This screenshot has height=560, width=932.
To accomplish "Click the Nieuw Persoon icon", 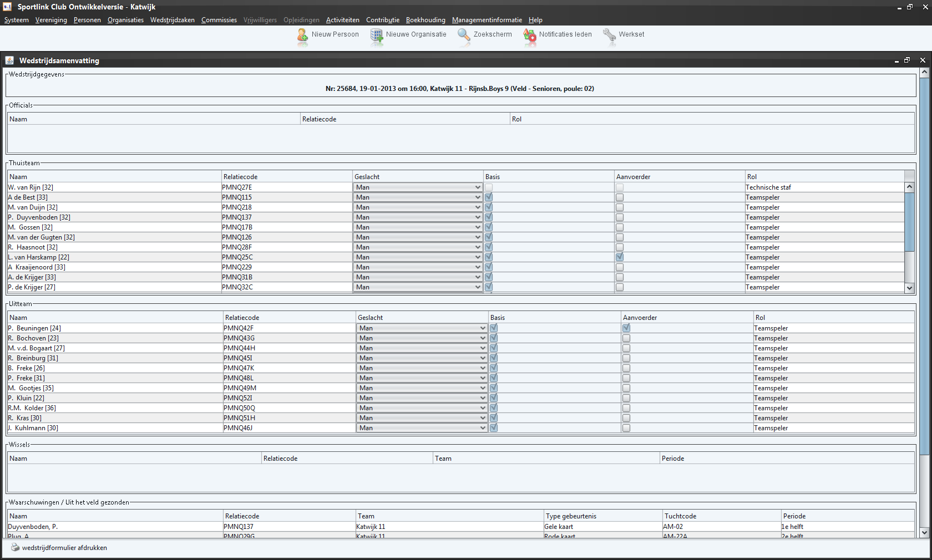I will pyautogui.click(x=302, y=35).
